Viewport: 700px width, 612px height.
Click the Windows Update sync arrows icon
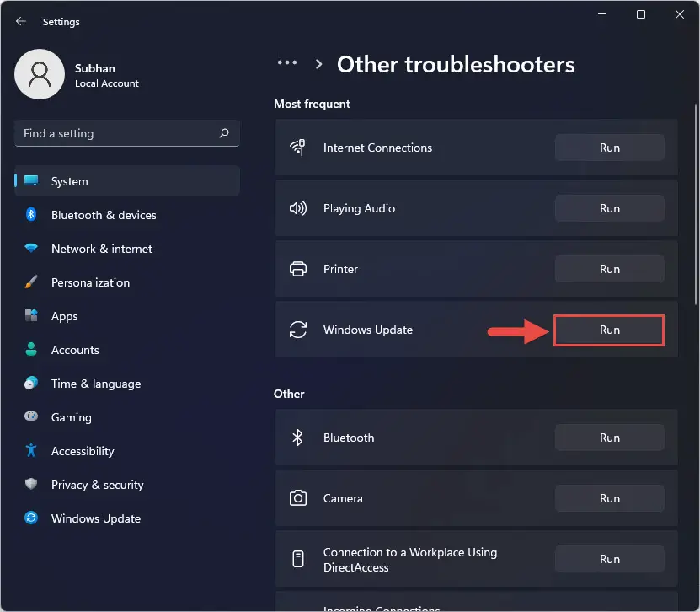297,330
